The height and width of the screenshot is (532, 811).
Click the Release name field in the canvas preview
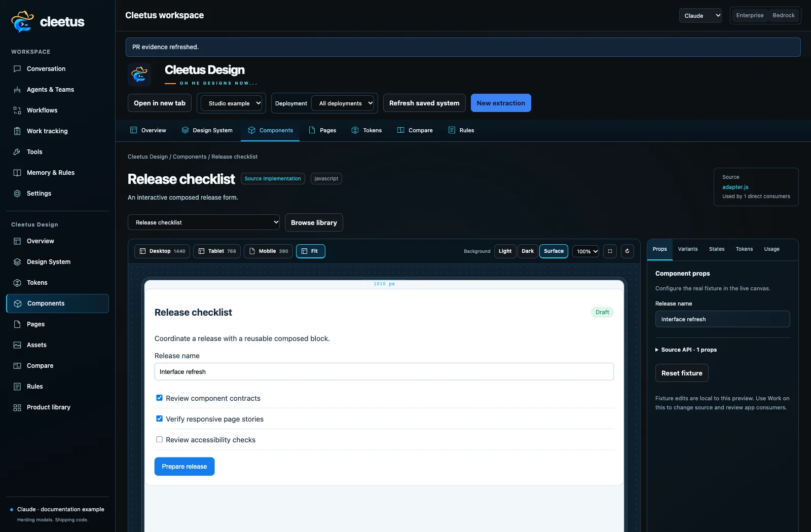(384, 372)
